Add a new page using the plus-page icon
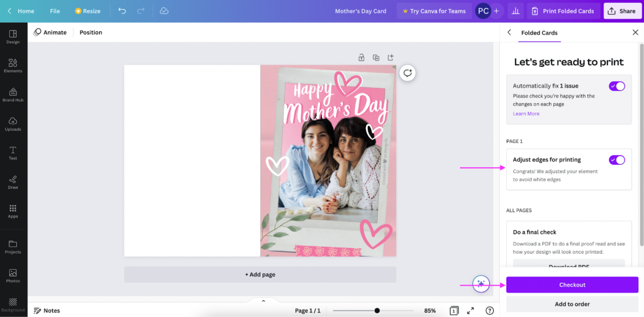The height and width of the screenshot is (317, 644). pyautogui.click(x=390, y=58)
